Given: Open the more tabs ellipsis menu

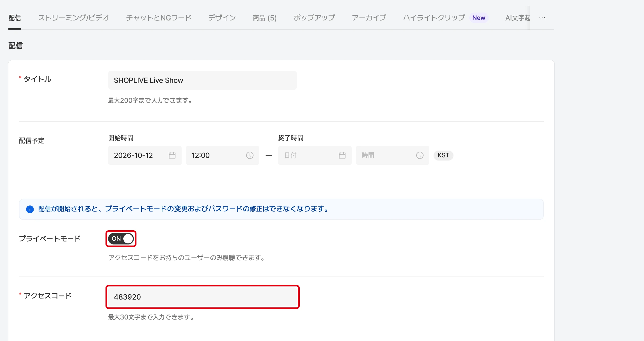Looking at the screenshot, I should click(x=542, y=18).
